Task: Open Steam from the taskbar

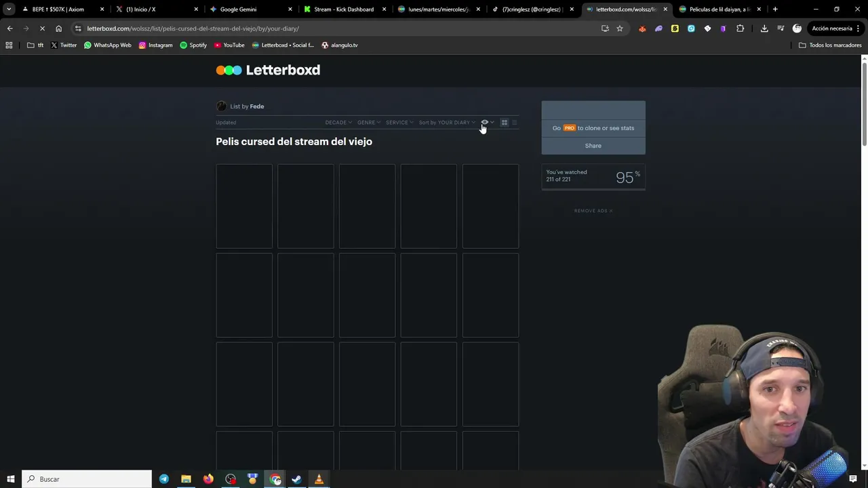Action: [296, 479]
